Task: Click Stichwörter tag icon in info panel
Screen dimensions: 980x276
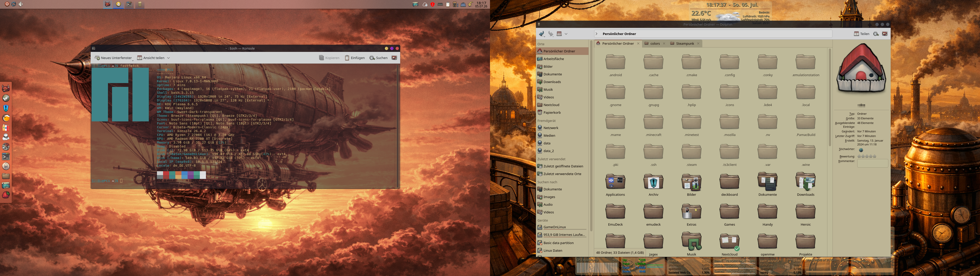Action: point(861,150)
